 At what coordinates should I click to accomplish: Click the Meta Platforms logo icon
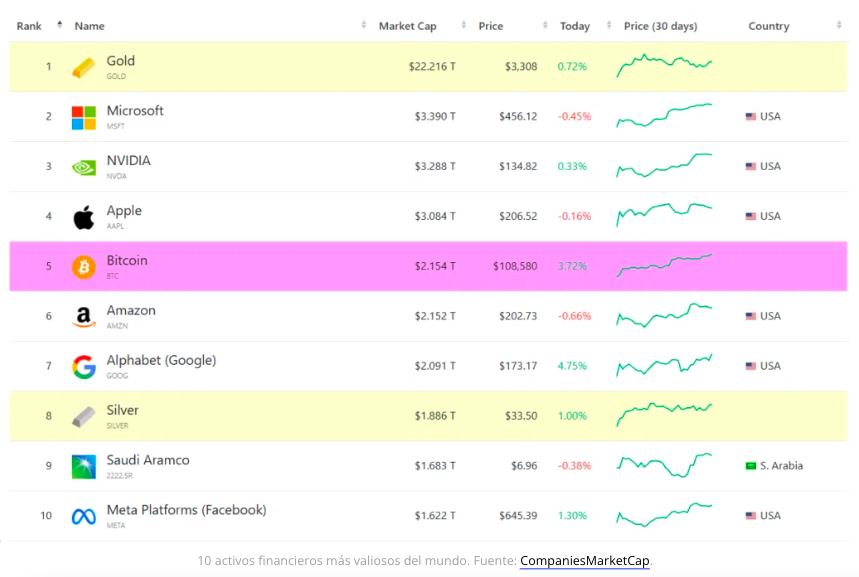pos(84,517)
